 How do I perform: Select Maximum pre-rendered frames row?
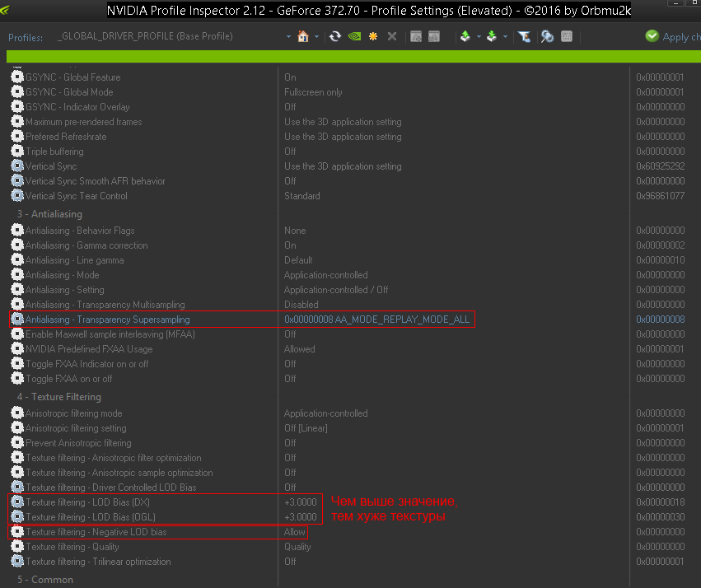coord(83,122)
